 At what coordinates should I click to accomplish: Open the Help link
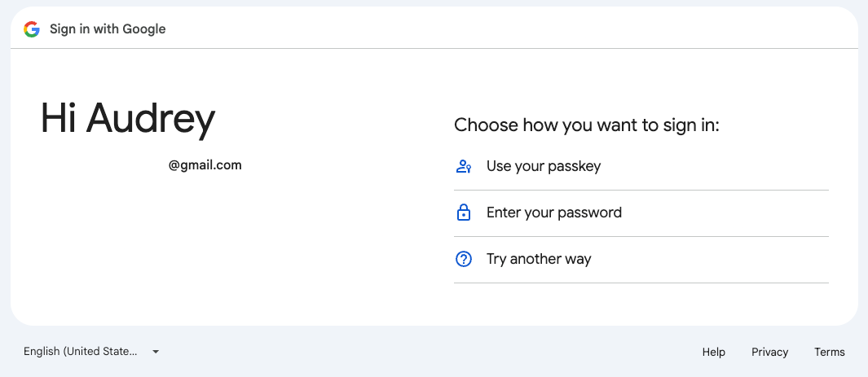(x=714, y=352)
